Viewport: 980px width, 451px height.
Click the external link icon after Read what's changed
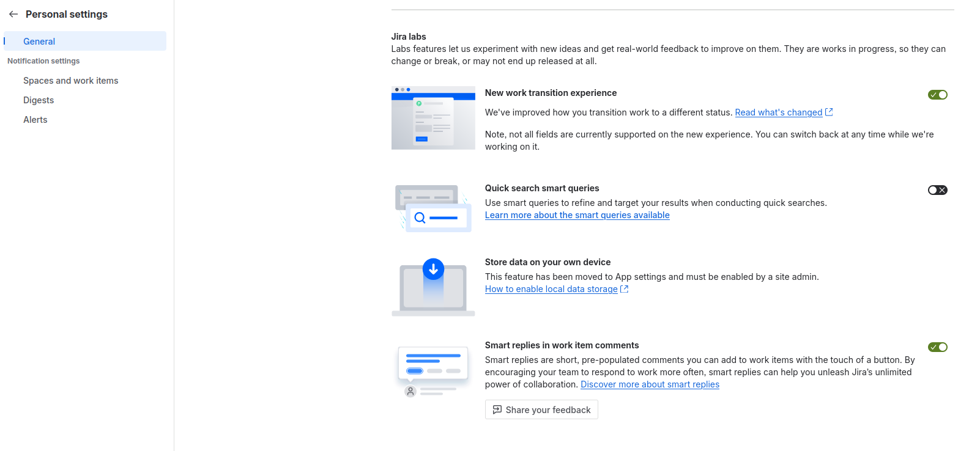[829, 112]
